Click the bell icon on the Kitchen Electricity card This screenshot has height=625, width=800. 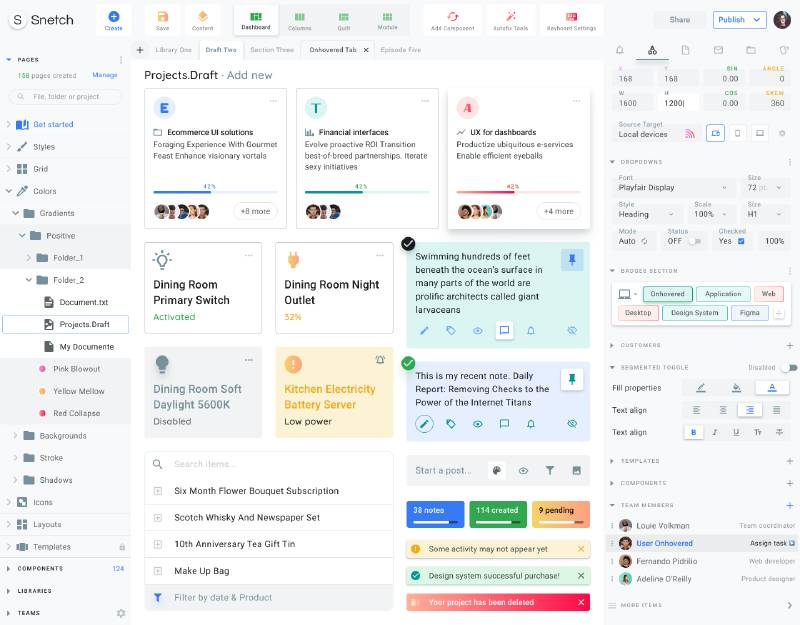coord(380,360)
